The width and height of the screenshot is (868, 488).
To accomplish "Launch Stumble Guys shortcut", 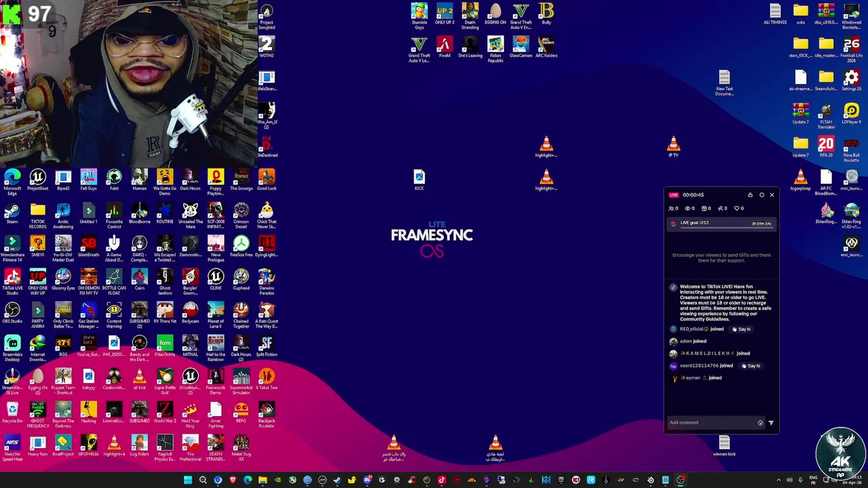I will point(419,16).
